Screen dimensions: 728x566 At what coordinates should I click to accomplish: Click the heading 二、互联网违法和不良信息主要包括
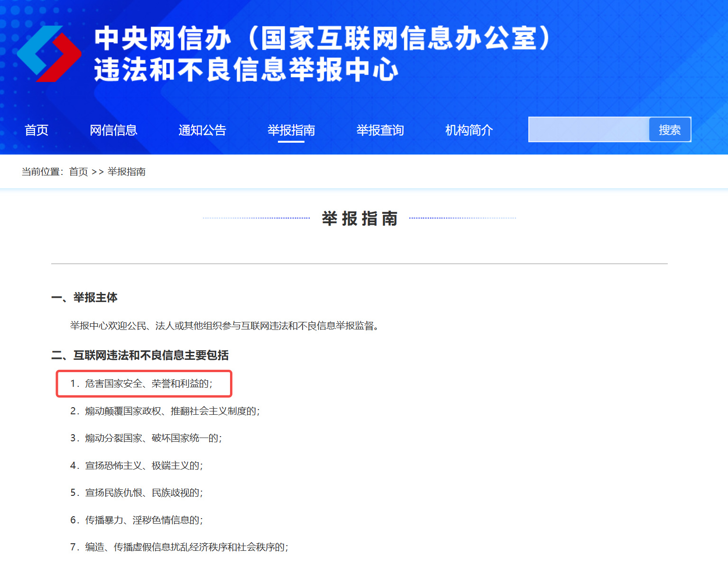pos(140,355)
